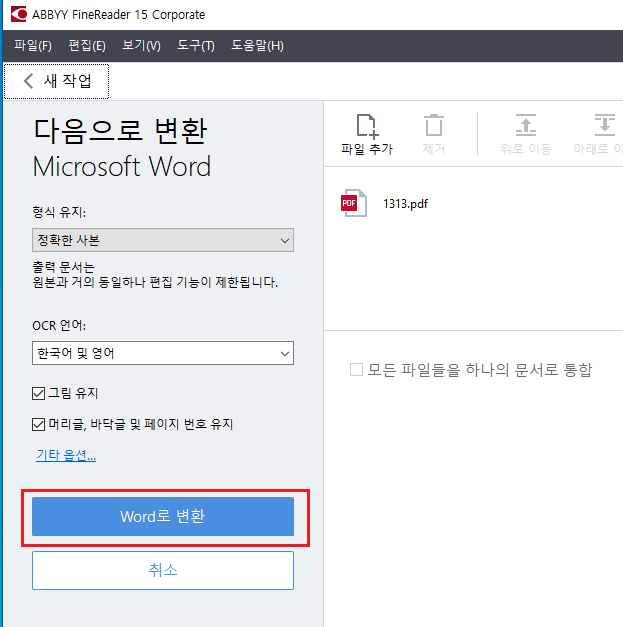Open the 보기(V) menu
The width and height of the screenshot is (623, 627).
pos(141,46)
